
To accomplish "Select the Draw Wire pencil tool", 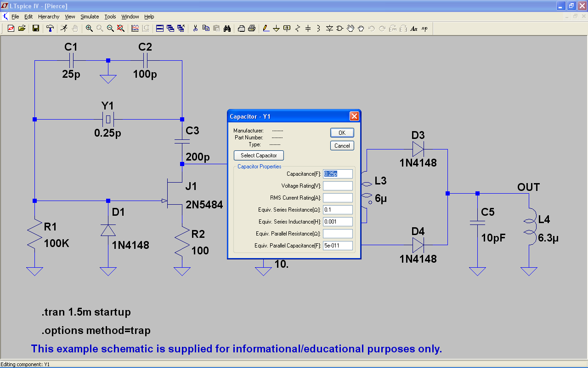I will click(x=266, y=29).
